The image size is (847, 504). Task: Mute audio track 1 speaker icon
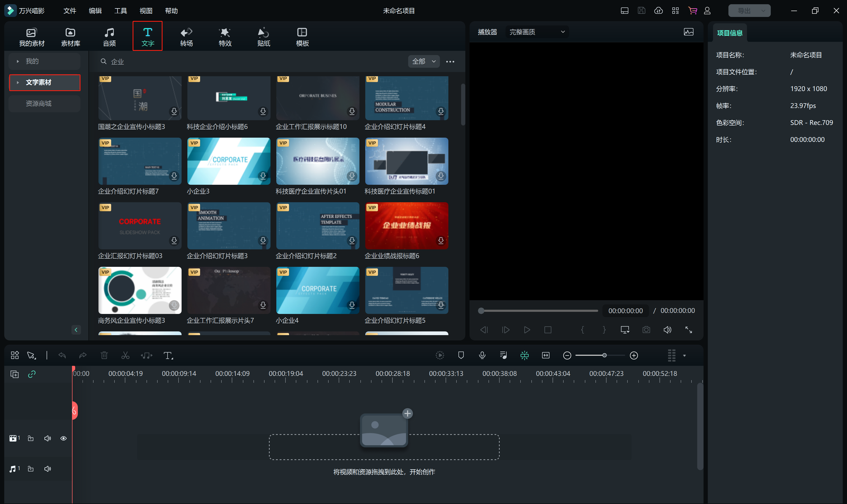coord(48,469)
